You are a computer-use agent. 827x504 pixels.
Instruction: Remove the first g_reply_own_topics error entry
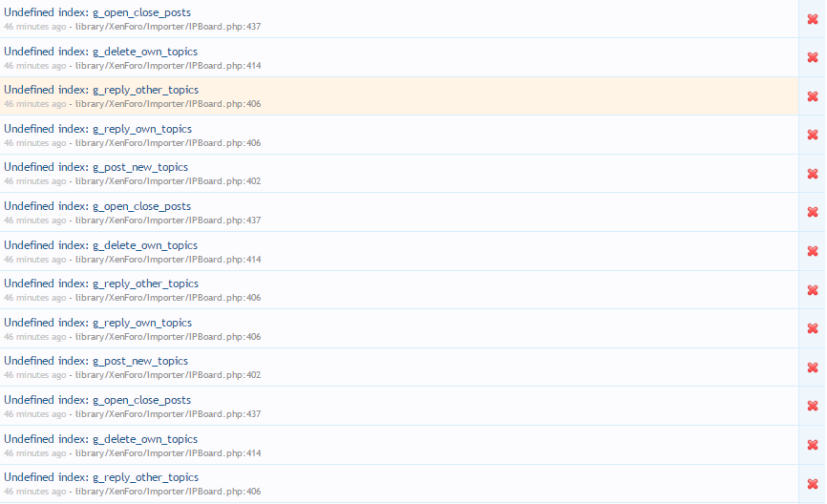point(813,135)
